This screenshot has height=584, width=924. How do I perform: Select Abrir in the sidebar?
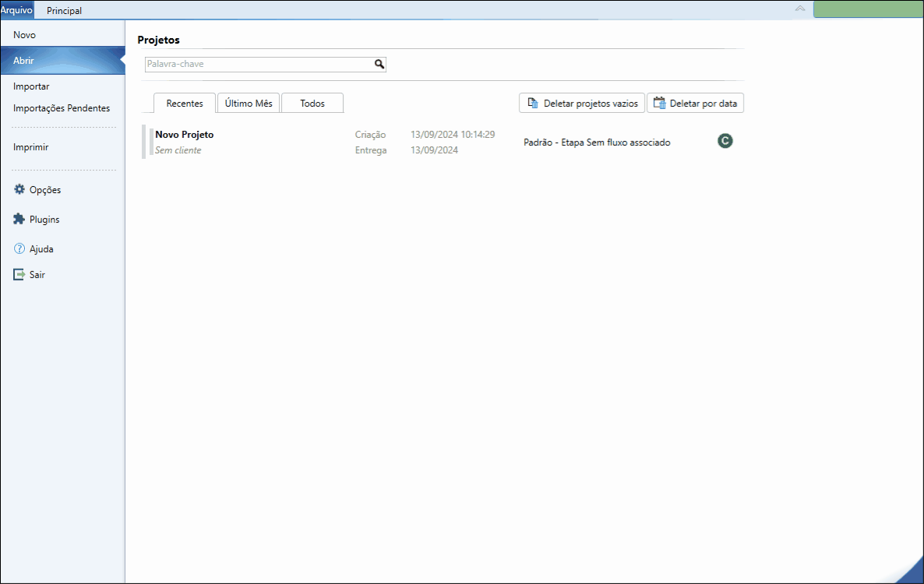(x=62, y=61)
